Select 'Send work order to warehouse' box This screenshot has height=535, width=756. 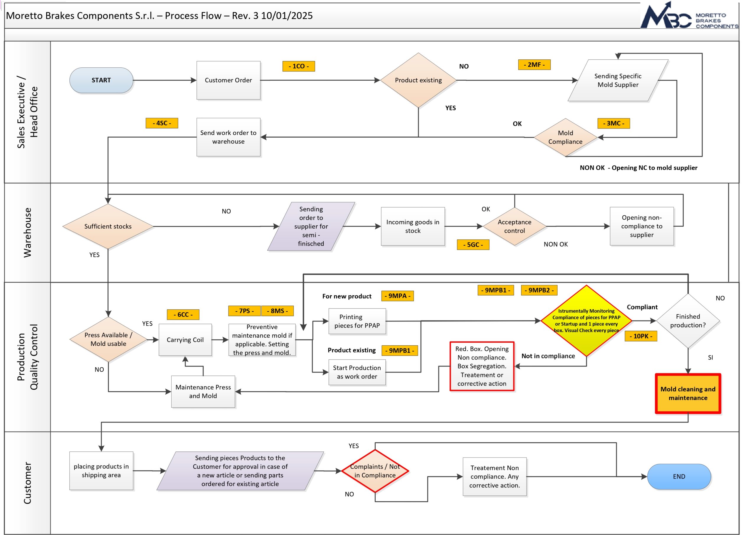point(228,137)
